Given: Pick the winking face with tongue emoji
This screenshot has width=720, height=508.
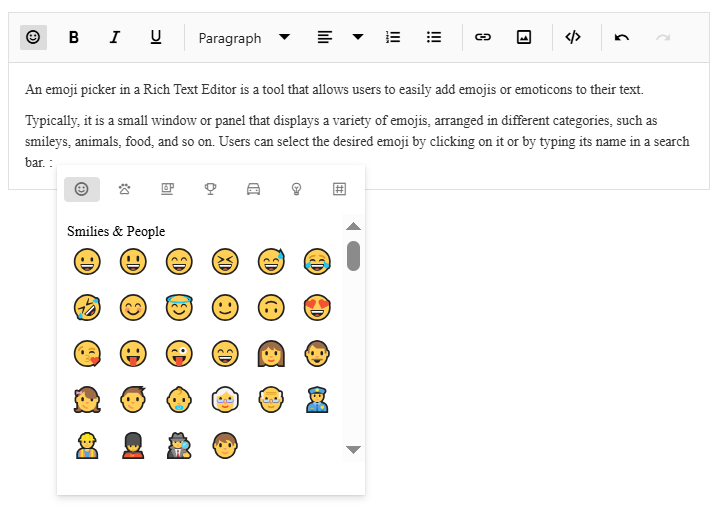Looking at the screenshot, I should pos(179,354).
